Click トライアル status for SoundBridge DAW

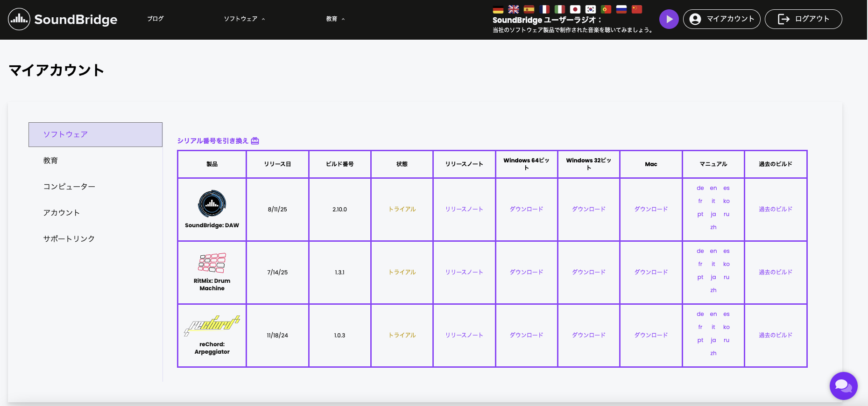pyautogui.click(x=402, y=209)
